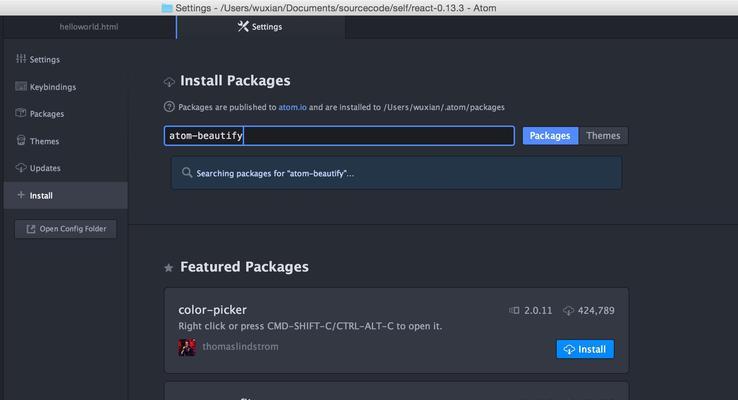Click the Updates cloud icon in sidebar
This screenshot has height=400, width=738.
coord(21,168)
